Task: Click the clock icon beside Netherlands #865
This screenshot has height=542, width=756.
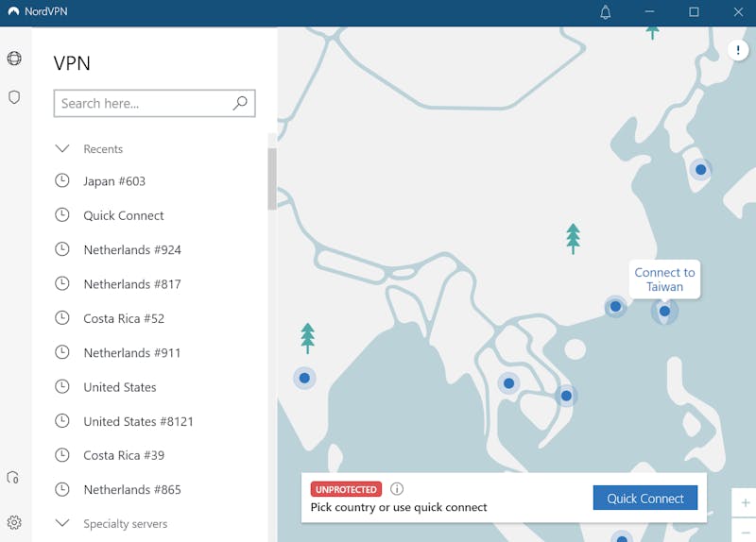Action: click(61, 489)
